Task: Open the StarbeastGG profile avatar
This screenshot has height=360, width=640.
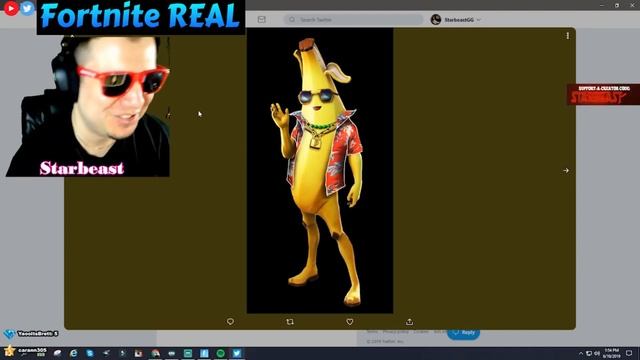Action: [436, 20]
